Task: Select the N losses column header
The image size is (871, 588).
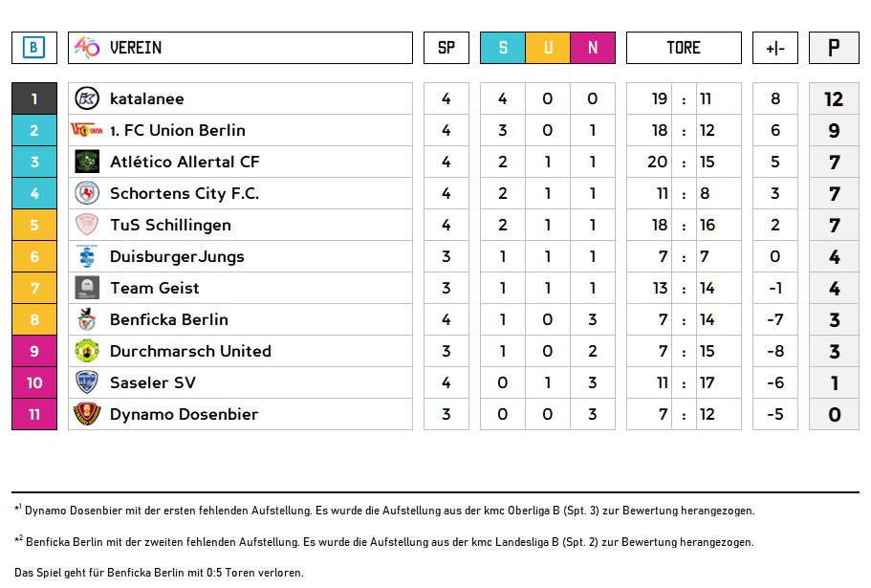Action: coord(593,48)
